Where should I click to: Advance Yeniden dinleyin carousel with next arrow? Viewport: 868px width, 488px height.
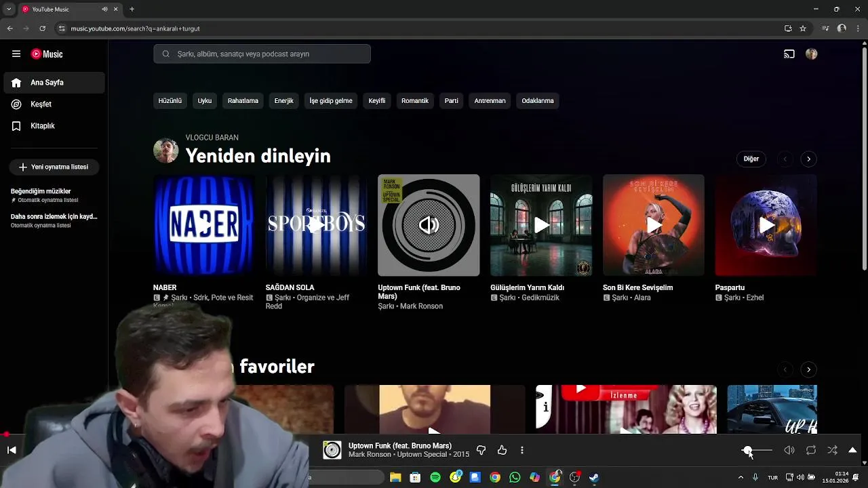point(808,159)
